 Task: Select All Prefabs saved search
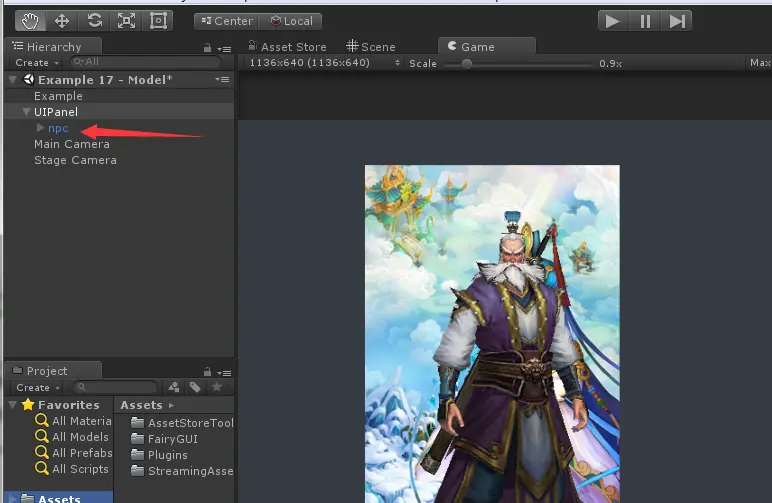pos(73,453)
